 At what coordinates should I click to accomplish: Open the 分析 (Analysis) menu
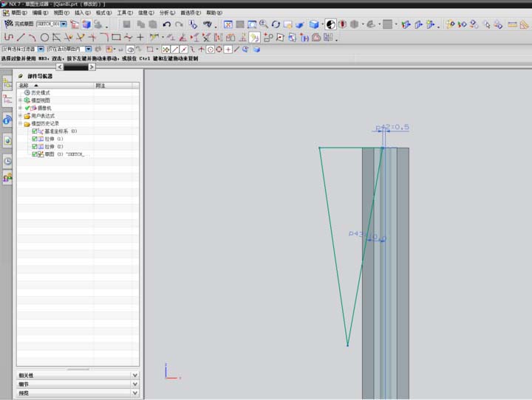tap(168, 13)
